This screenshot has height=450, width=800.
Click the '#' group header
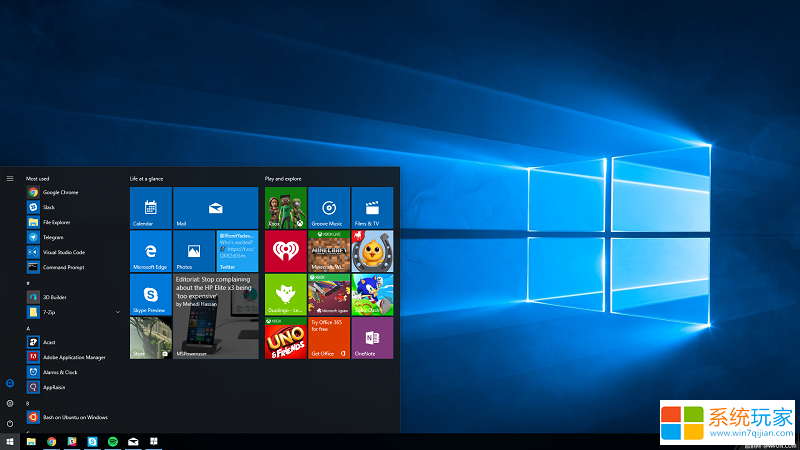pyautogui.click(x=28, y=283)
